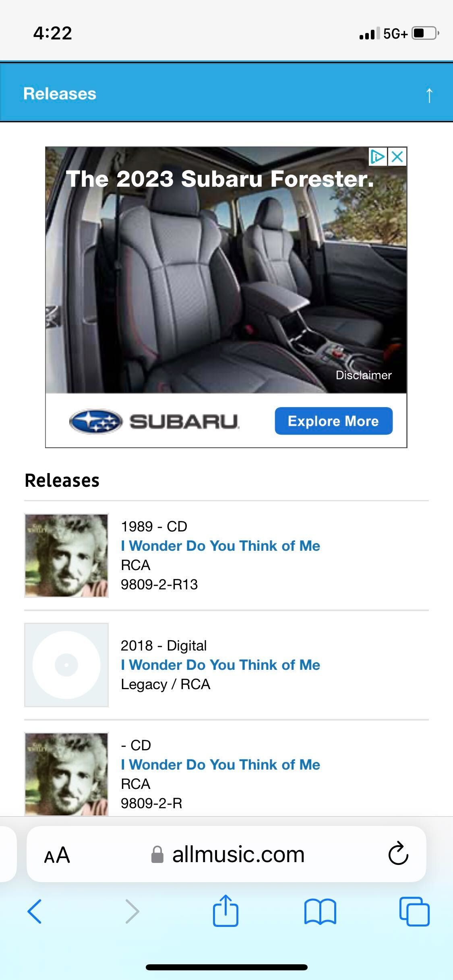Open the 2018 Digital release title link
453x980 pixels.
point(221,665)
